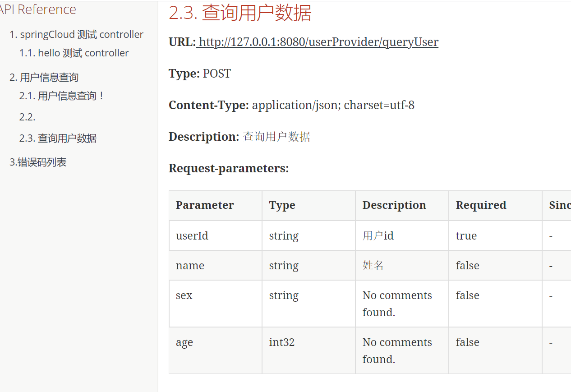Click the API Reference sidebar title
This screenshot has width=571, height=392.
(x=38, y=9)
